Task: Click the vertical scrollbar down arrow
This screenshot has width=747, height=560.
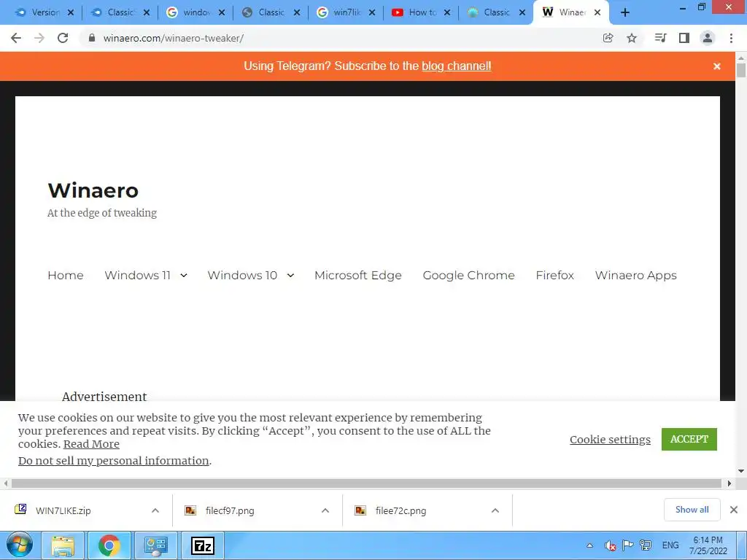Action: [741, 471]
